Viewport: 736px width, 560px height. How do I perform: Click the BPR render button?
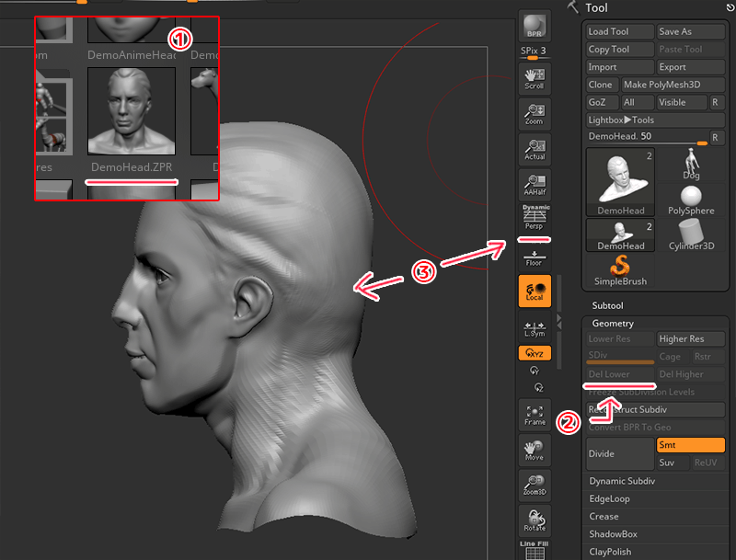point(534,26)
